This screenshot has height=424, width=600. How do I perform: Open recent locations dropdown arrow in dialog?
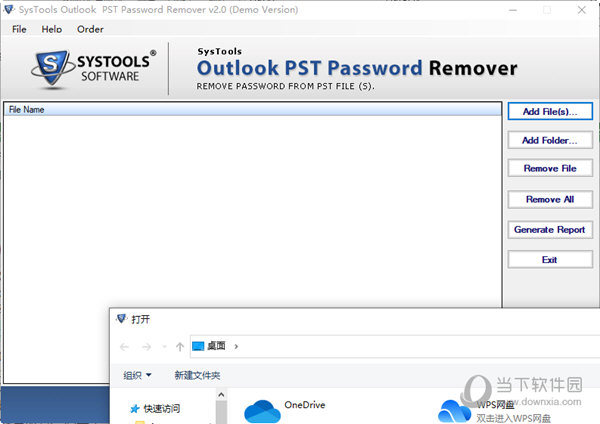[x=165, y=347]
